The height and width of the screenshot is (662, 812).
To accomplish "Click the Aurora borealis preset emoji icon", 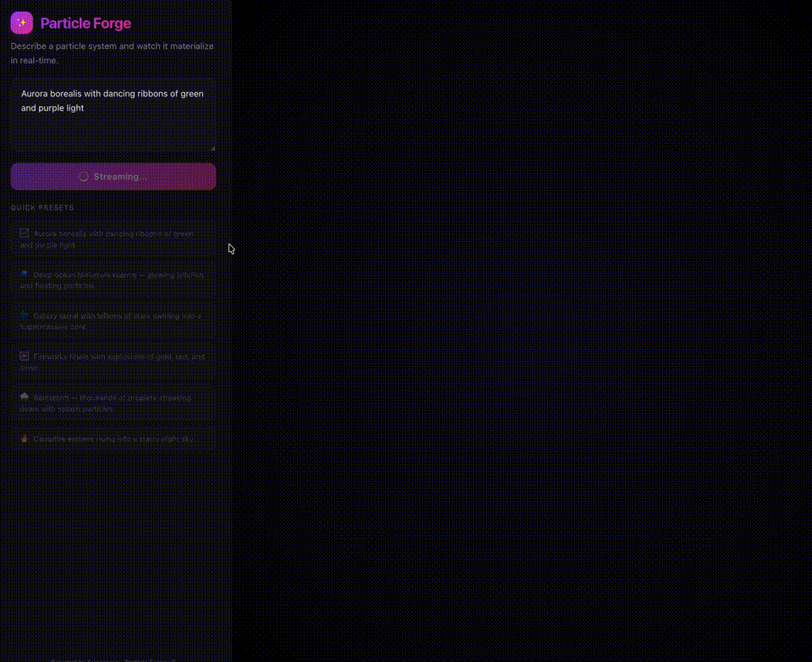I will tap(25, 233).
